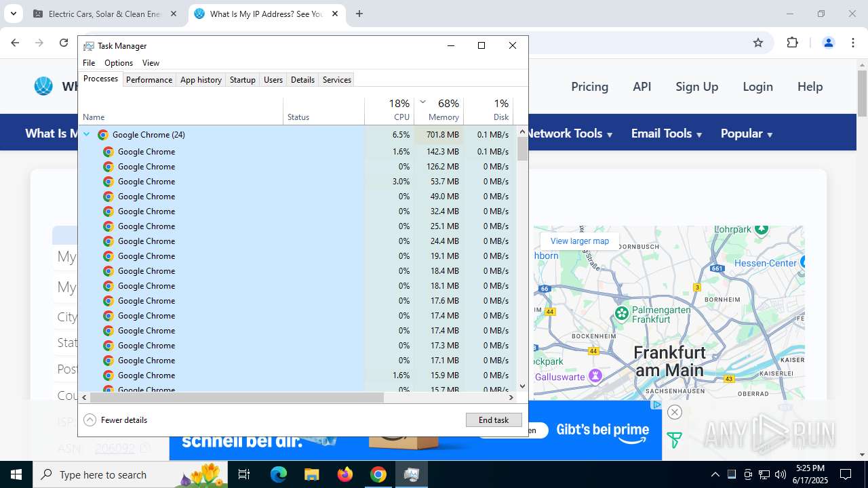Click the Task Manager scroll down arrow

[522, 386]
